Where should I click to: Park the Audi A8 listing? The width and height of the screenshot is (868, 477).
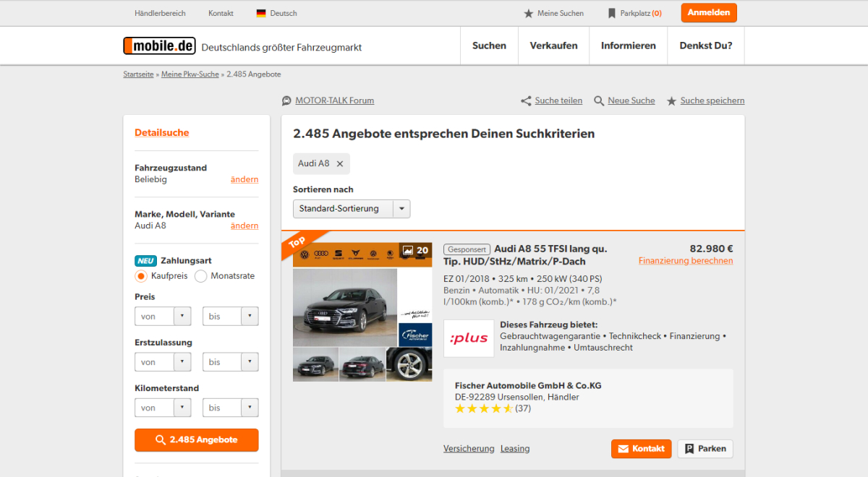(705, 449)
